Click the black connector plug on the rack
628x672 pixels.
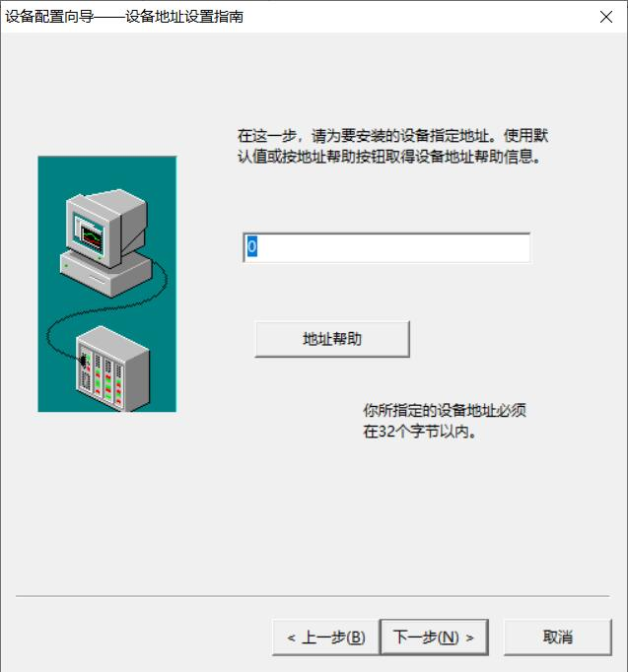coord(83,362)
